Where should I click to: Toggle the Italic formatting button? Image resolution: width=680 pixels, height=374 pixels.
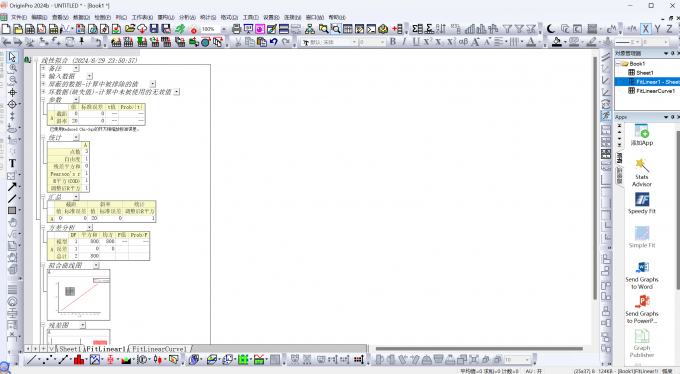[x=404, y=42]
